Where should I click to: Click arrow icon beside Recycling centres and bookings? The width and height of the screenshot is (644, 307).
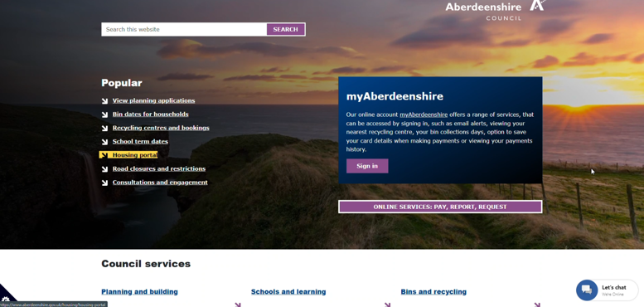click(x=104, y=128)
